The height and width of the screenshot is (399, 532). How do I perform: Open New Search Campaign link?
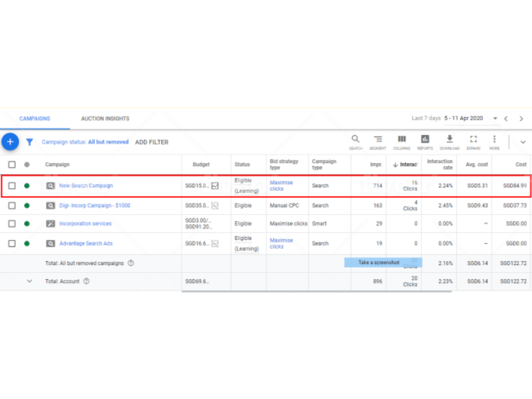click(86, 186)
